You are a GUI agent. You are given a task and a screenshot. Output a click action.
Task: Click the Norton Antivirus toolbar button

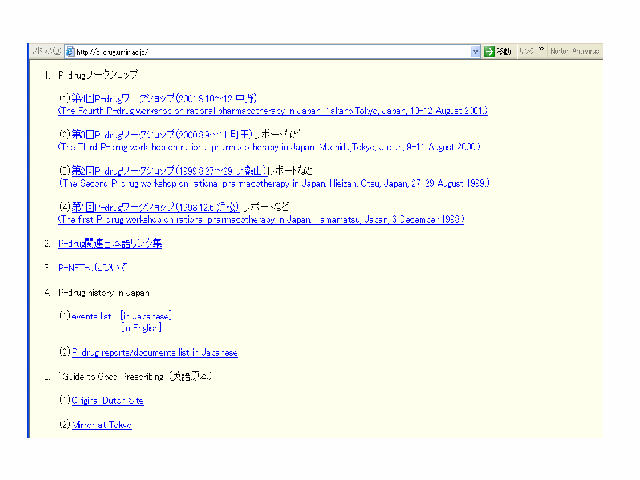pos(574,51)
